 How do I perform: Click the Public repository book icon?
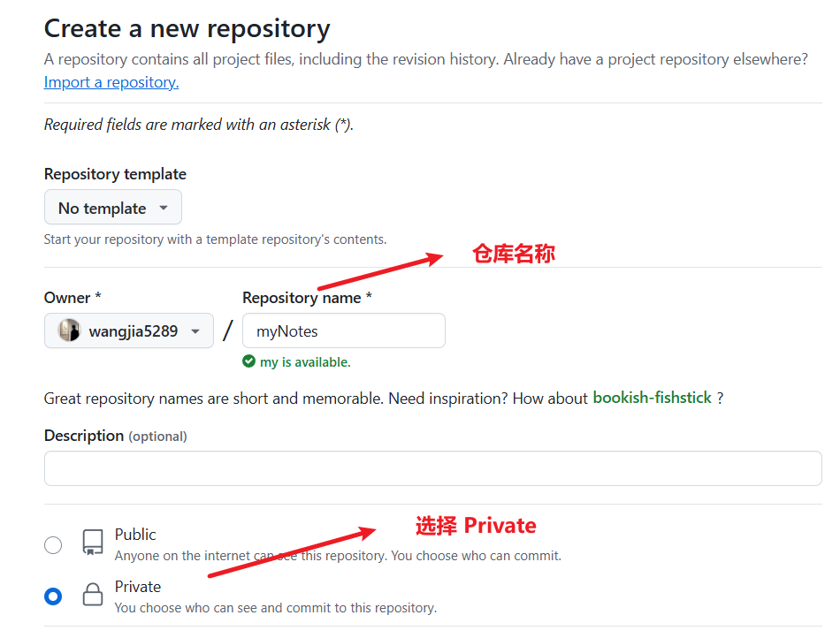tap(93, 543)
